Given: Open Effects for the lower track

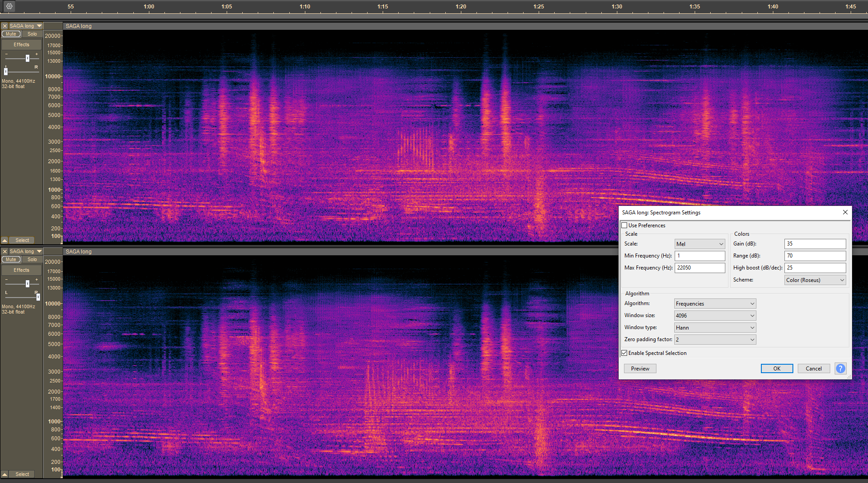Looking at the screenshot, I should 21,270.
